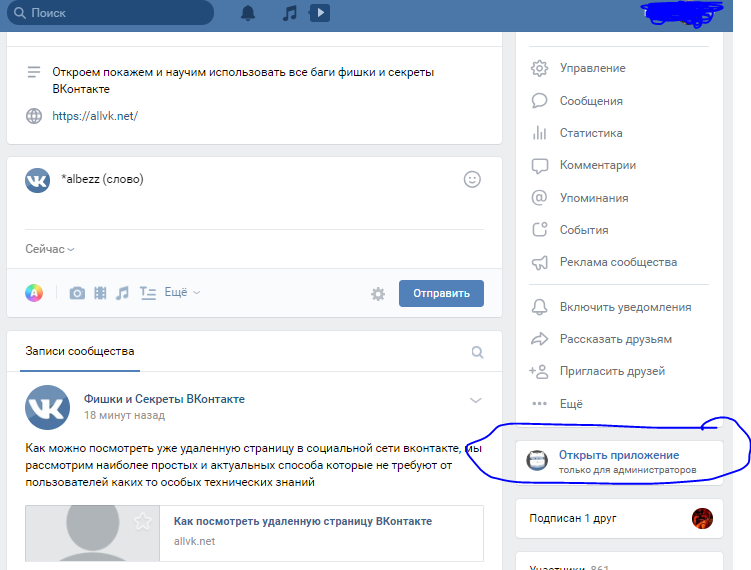Click the Статистика bar chart icon

(539, 133)
